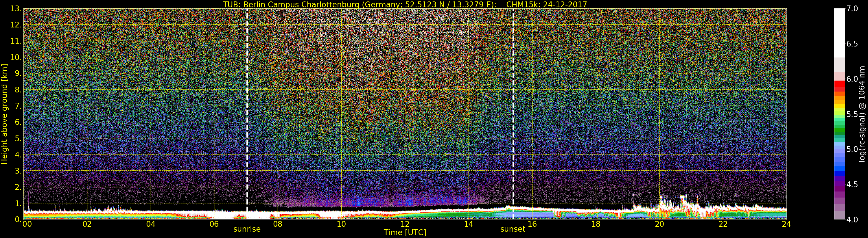This screenshot has width=868, height=238.
Task: Click the 'sunrise' label below the axis
Action: tap(247, 229)
